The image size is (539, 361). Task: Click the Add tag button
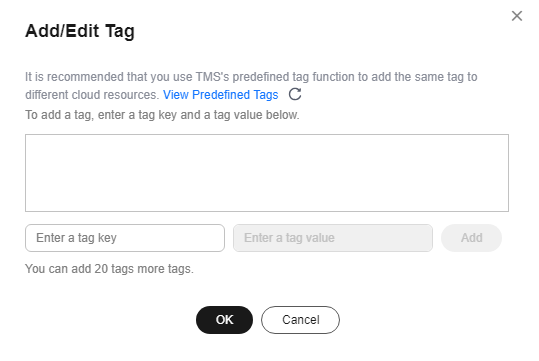tap(471, 238)
